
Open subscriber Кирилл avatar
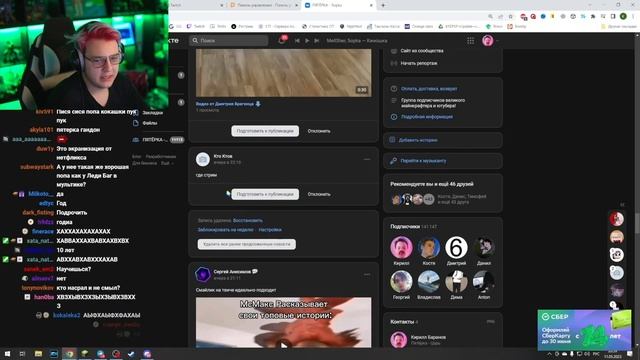coord(401,247)
